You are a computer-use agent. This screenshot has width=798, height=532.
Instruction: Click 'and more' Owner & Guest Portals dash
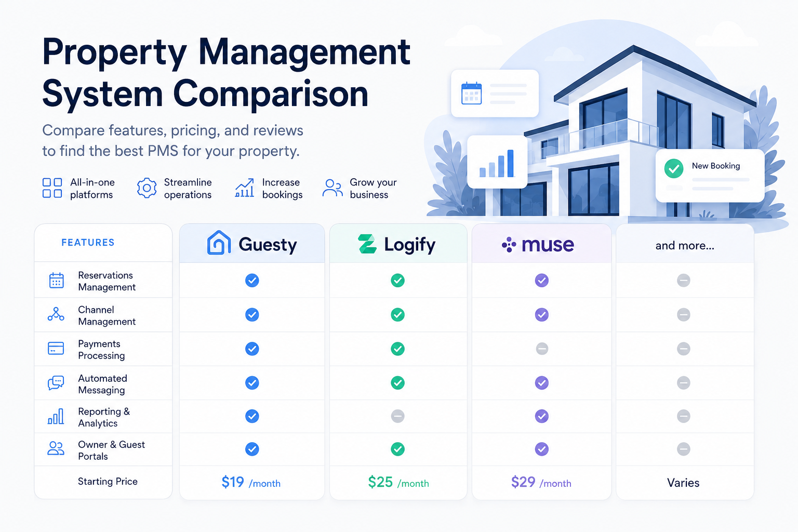tap(684, 449)
